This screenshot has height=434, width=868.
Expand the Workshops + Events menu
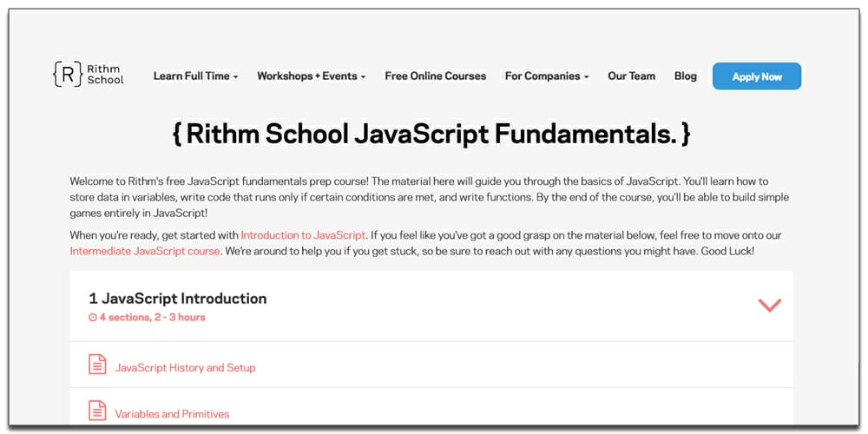pos(311,76)
